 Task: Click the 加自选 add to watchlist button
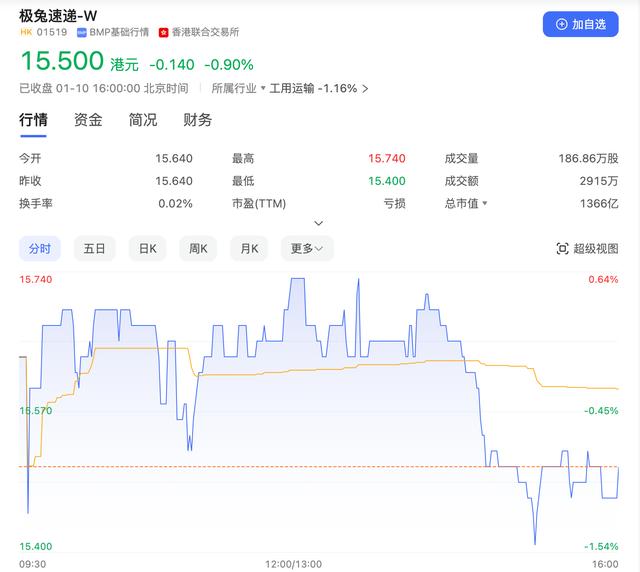581,24
